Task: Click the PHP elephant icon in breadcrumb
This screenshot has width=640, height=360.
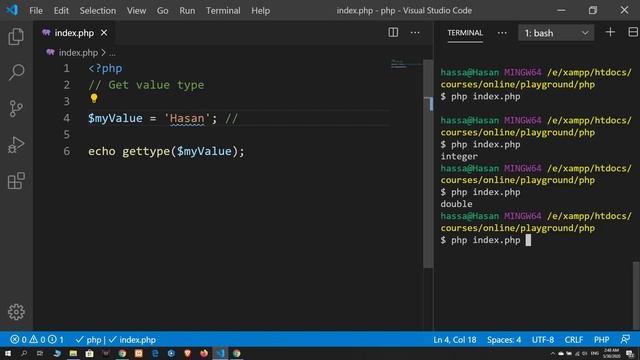Action: pos(51,52)
